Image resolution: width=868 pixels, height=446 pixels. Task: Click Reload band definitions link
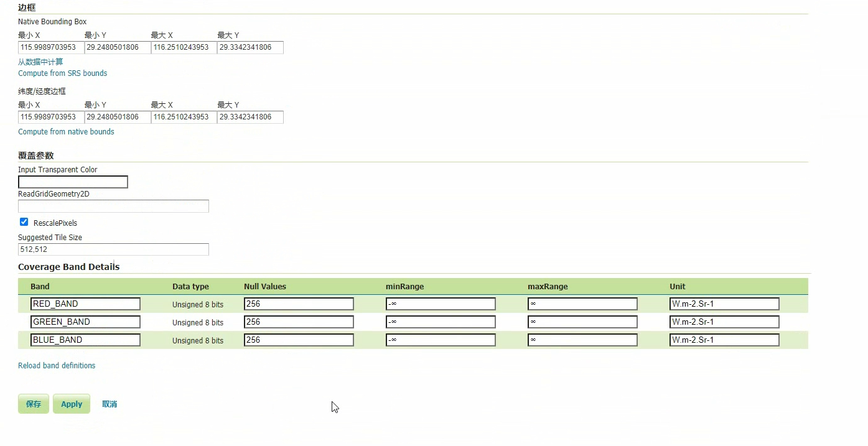57,366
